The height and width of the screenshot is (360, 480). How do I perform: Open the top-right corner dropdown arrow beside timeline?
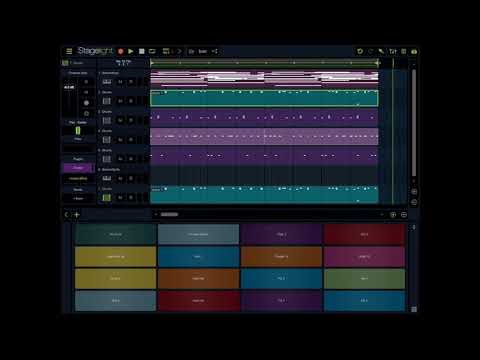pos(414,64)
